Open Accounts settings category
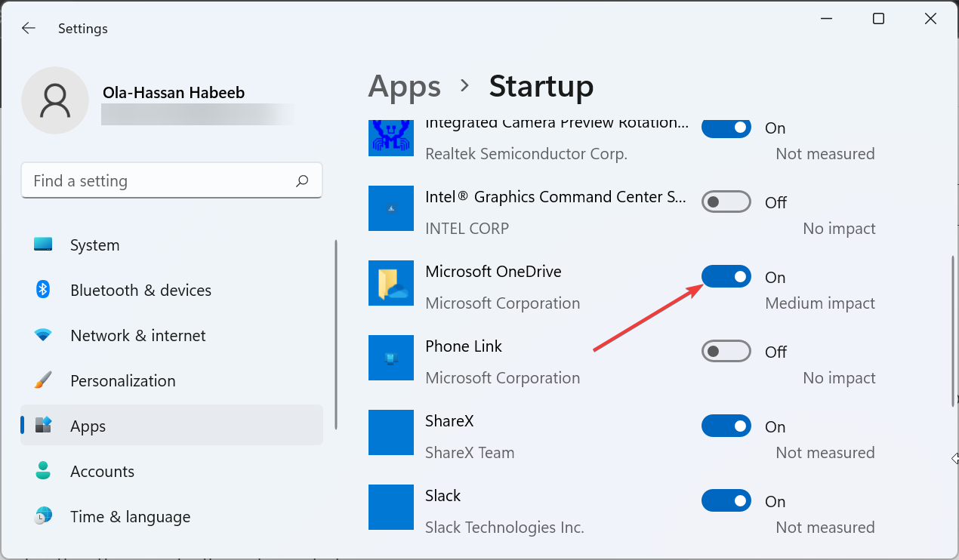Image resolution: width=959 pixels, height=560 pixels. [x=172, y=471]
